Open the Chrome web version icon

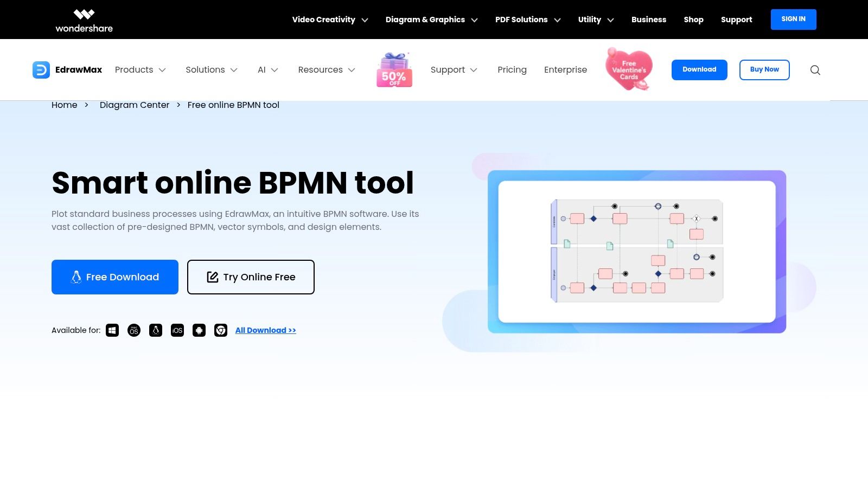[x=221, y=330]
